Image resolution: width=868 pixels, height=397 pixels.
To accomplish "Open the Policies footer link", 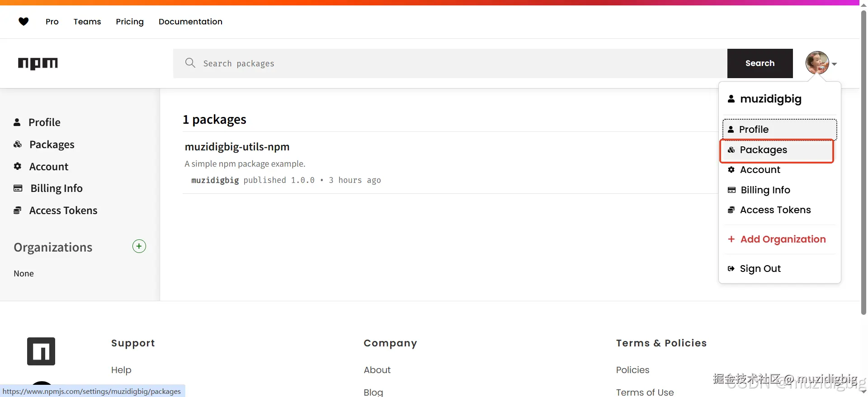I will point(632,369).
